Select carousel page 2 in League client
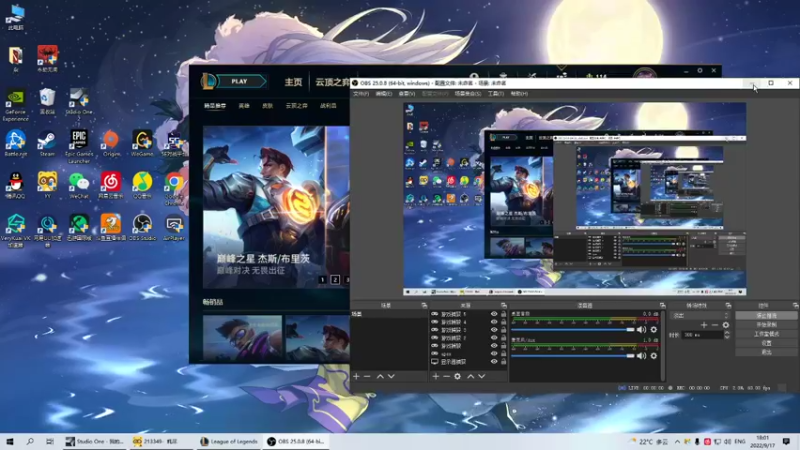This screenshot has height=450, width=800. coord(335,280)
